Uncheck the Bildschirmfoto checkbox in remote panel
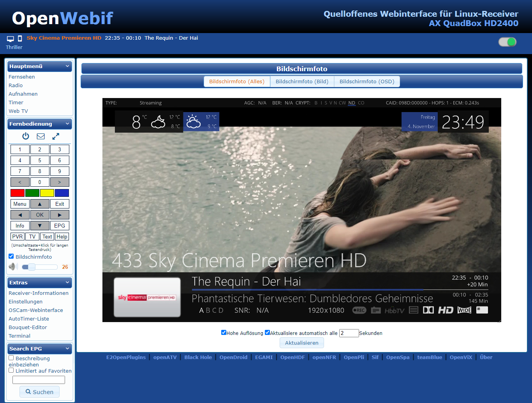This screenshot has height=403, width=532. (x=11, y=256)
